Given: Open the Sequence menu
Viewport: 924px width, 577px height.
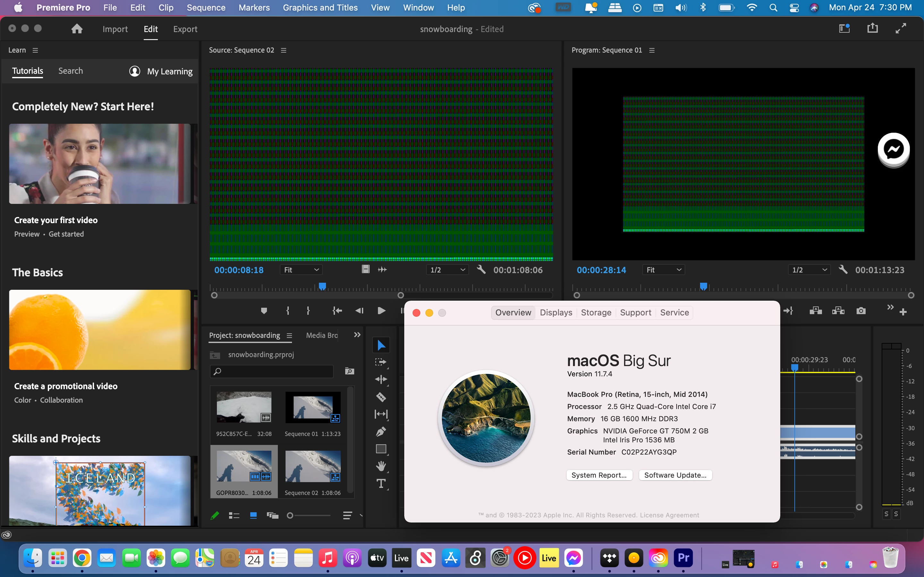Looking at the screenshot, I should click(x=206, y=8).
